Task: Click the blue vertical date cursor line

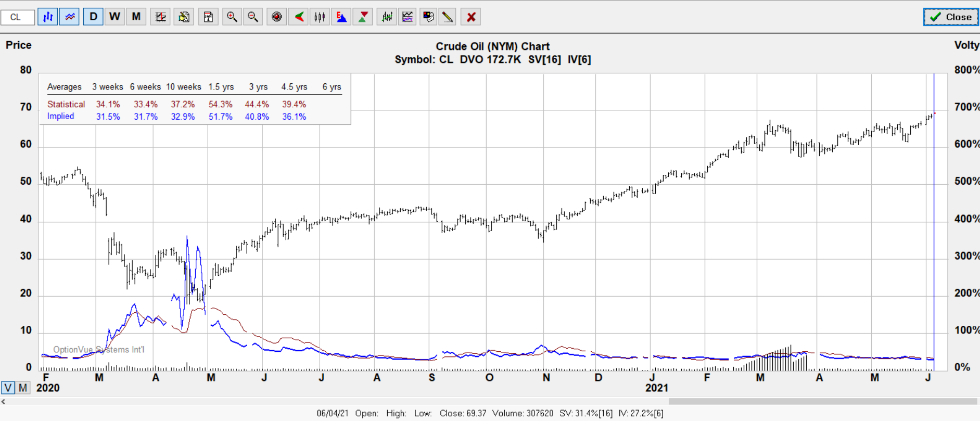Action: (934, 221)
